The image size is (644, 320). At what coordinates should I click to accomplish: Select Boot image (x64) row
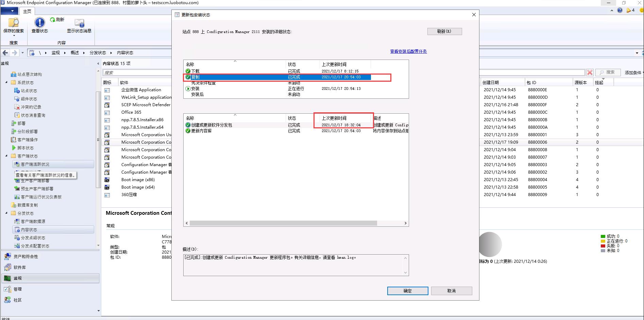pos(137,187)
